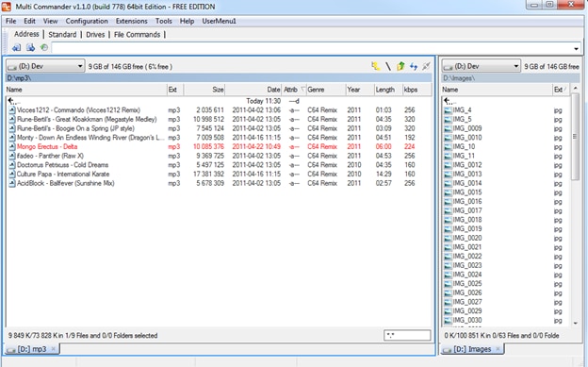Click the left panel D:\mp3\ path bar

(219, 78)
